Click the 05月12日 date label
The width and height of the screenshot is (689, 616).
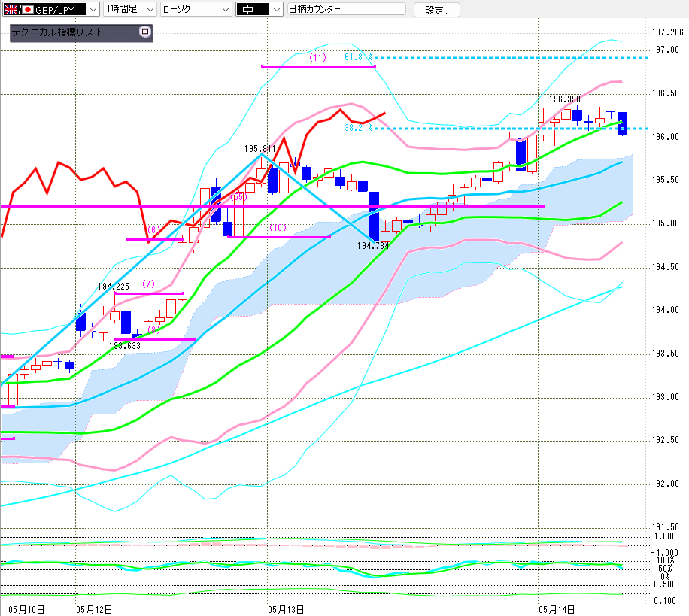tap(94, 609)
